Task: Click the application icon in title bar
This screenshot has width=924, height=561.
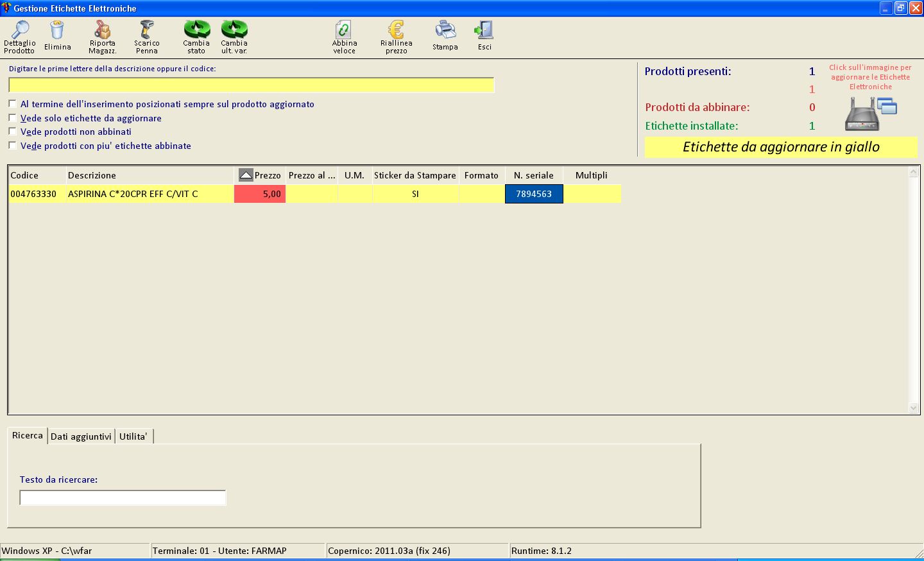Action: (6, 8)
